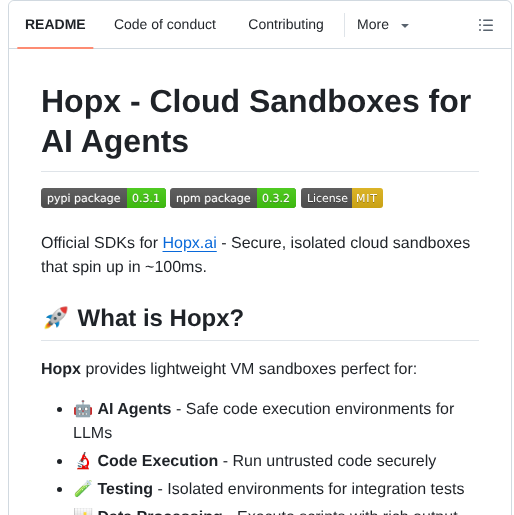This screenshot has height=515, width=514.
Task: Switch to Code of conduct tab
Action: pos(165,25)
